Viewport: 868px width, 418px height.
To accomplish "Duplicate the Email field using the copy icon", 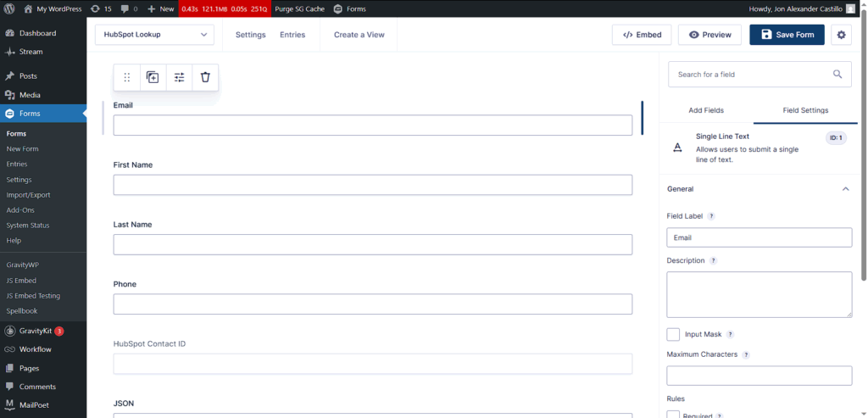I will pos(153,77).
